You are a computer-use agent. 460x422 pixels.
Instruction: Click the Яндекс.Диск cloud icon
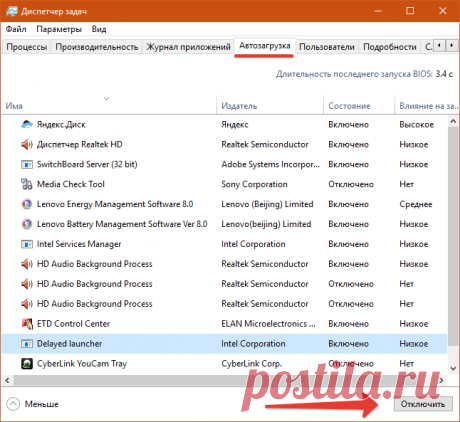pyautogui.click(x=27, y=125)
